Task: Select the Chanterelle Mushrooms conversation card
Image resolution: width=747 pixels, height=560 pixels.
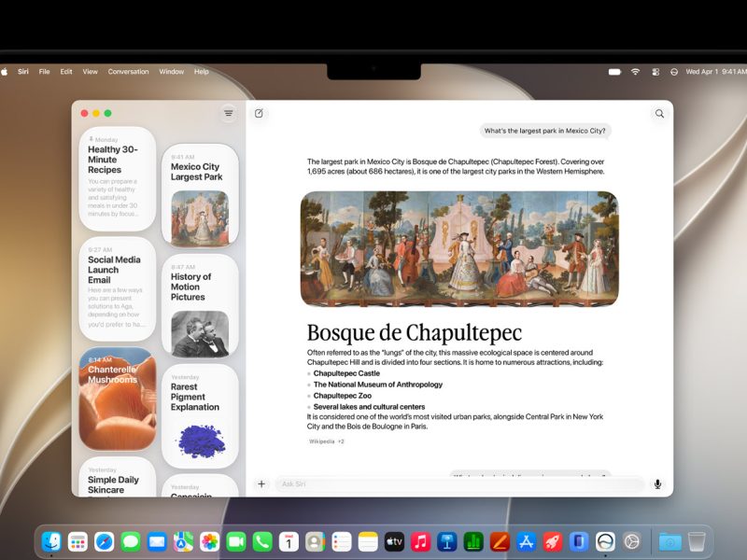Action: [x=118, y=399]
